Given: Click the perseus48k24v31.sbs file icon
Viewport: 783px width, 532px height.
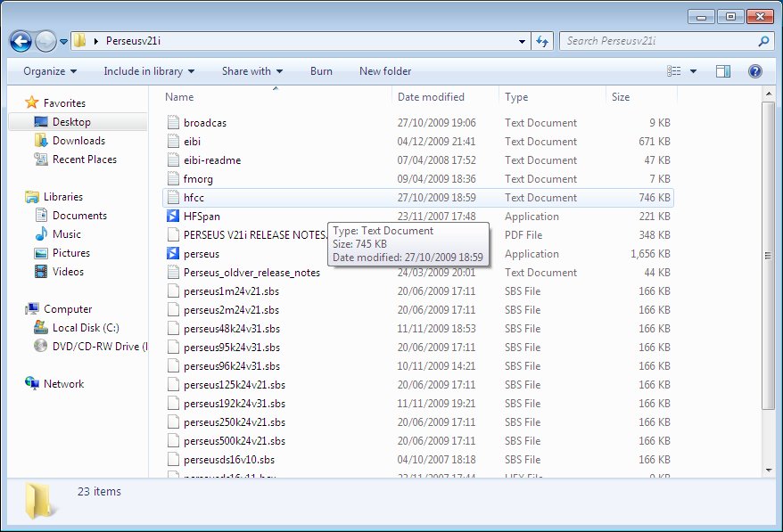Looking at the screenshot, I should [x=173, y=329].
